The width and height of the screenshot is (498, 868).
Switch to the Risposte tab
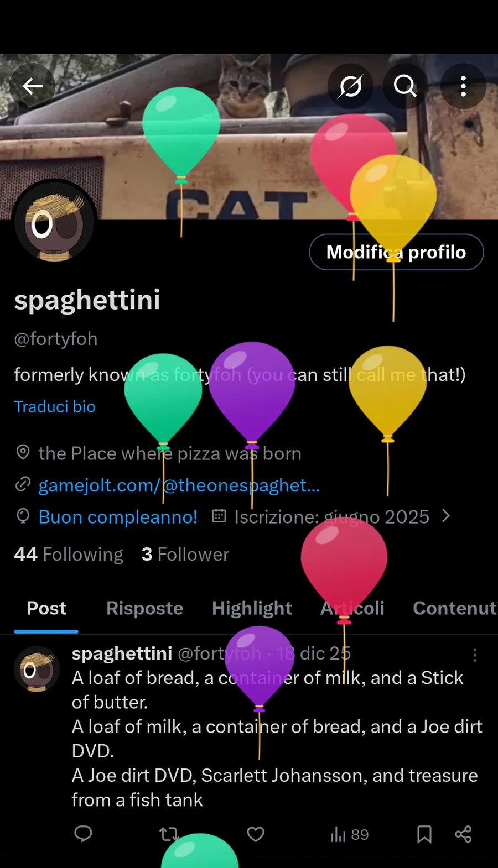point(144,608)
